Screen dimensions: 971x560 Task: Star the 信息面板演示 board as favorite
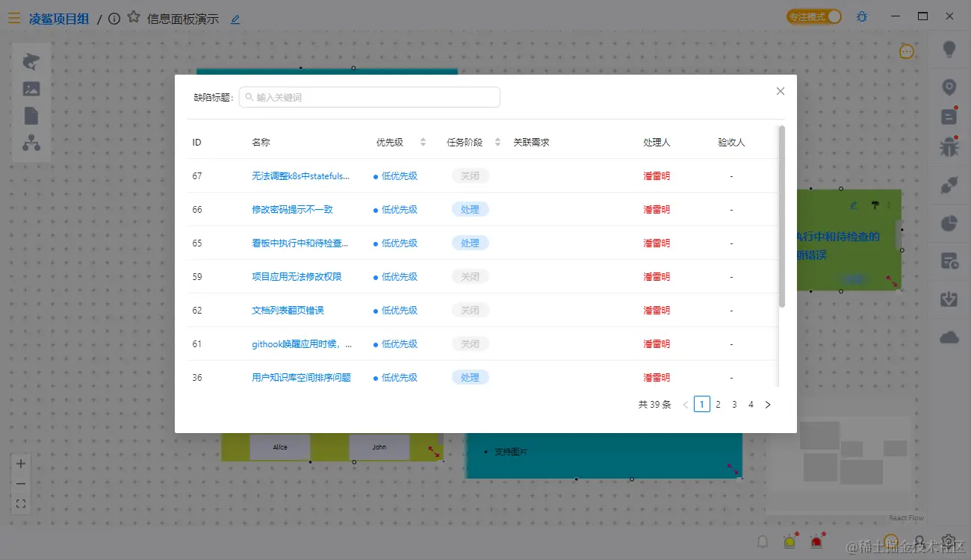[x=134, y=17]
